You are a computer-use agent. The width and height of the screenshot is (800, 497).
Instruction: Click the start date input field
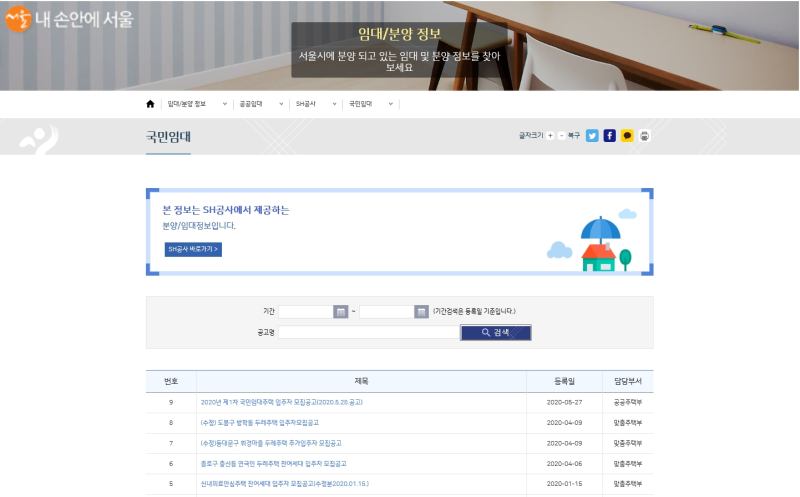click(x=306, y=311)
